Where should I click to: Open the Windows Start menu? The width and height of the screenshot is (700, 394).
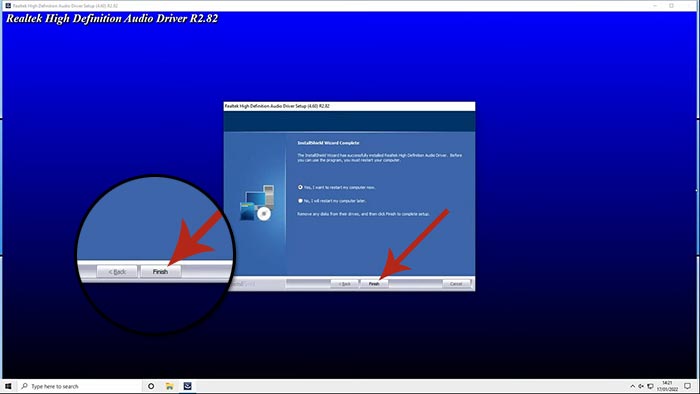tap(8, 386)
